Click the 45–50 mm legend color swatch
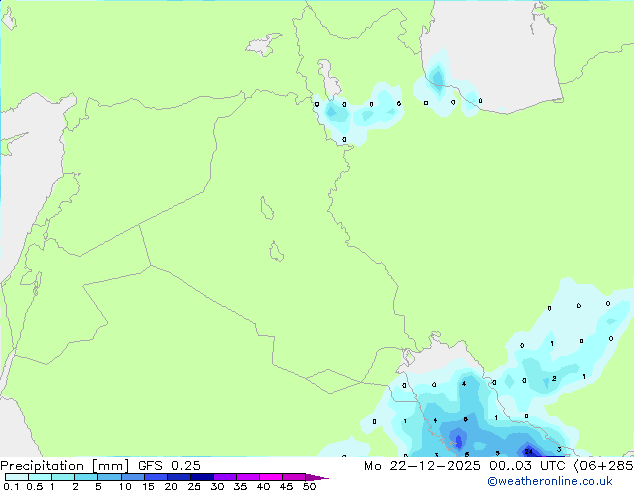Viewport: 634px width, 490px height. 294,477
